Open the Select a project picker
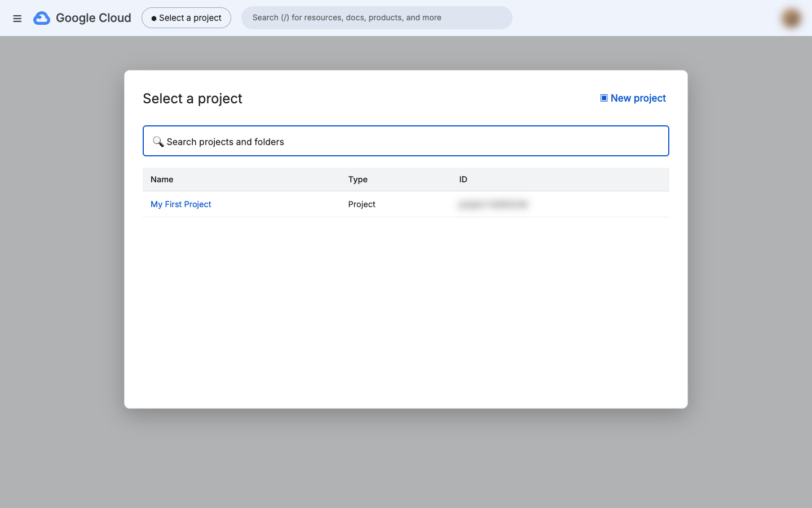The height and width of the screenshot is (508, 812). 186,18
